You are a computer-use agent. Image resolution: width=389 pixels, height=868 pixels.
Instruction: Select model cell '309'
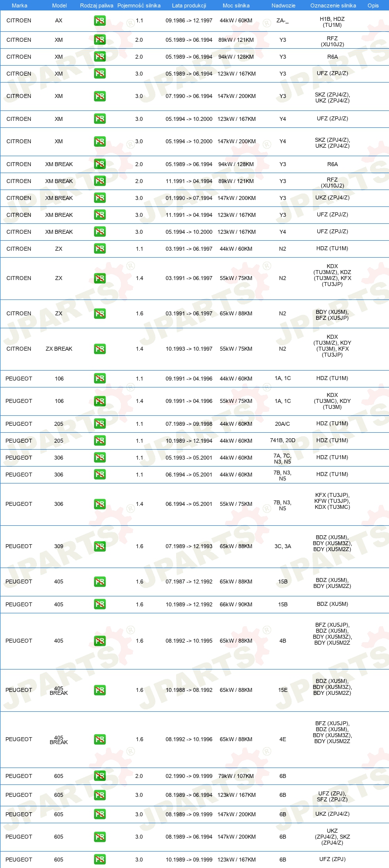click(x=59, y=546)
